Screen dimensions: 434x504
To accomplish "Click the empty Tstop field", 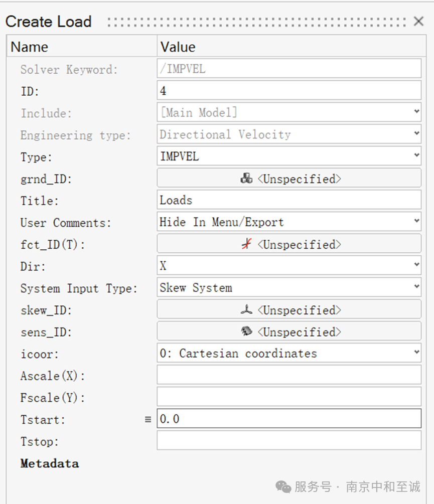I will click(289, 440).
